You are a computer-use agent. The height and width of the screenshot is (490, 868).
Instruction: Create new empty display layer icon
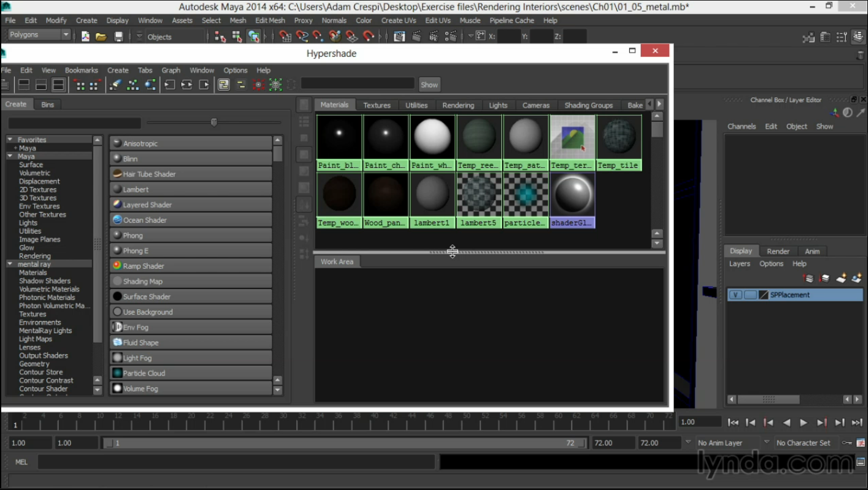point(841,279)
